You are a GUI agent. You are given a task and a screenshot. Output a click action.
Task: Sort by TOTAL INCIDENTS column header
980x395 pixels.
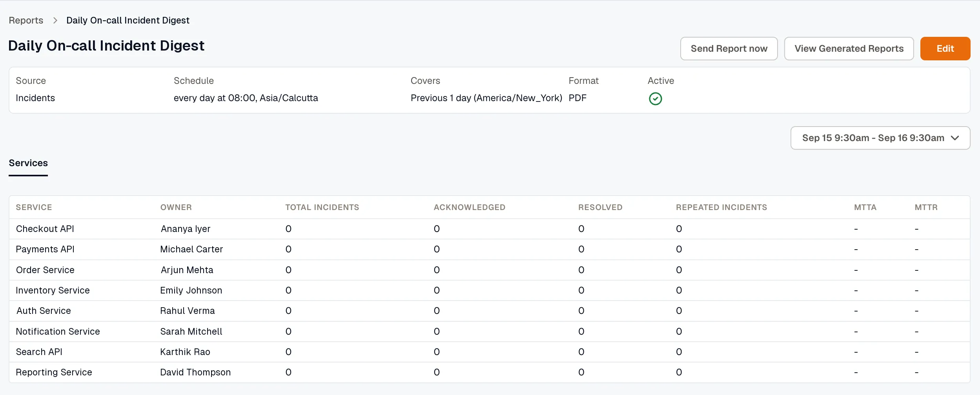coord(322,207)
